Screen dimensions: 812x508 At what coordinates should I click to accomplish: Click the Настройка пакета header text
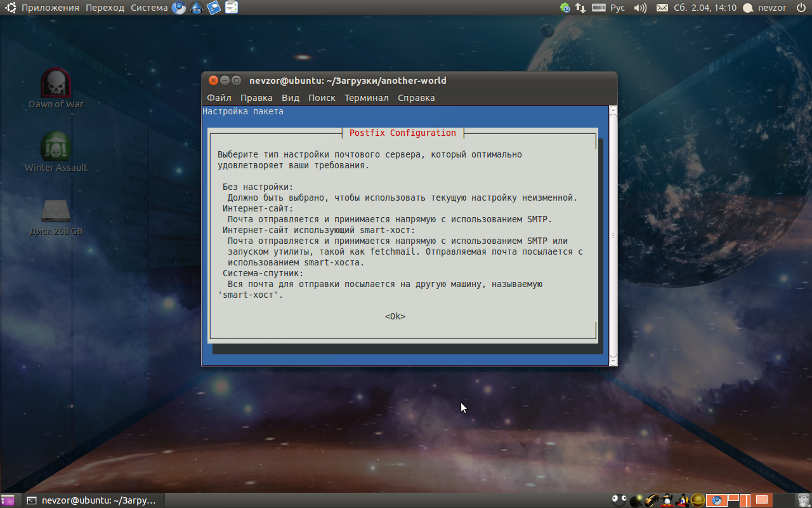243,112
